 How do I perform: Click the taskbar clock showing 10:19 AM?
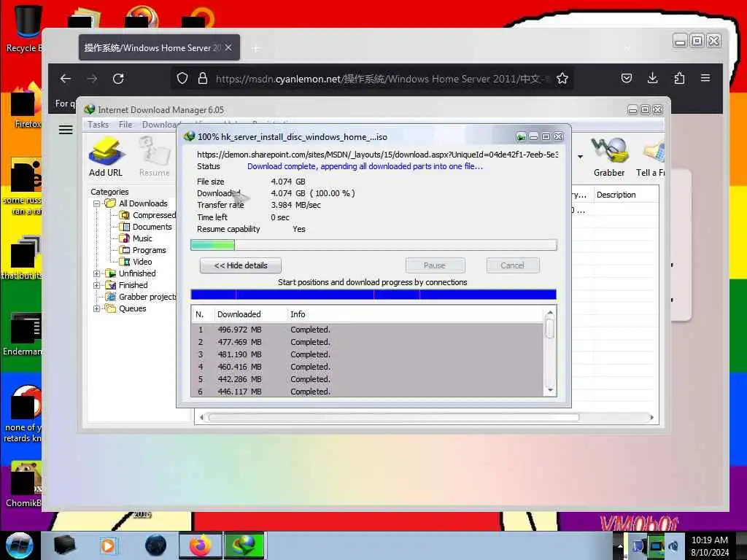[x=710, y=545]
